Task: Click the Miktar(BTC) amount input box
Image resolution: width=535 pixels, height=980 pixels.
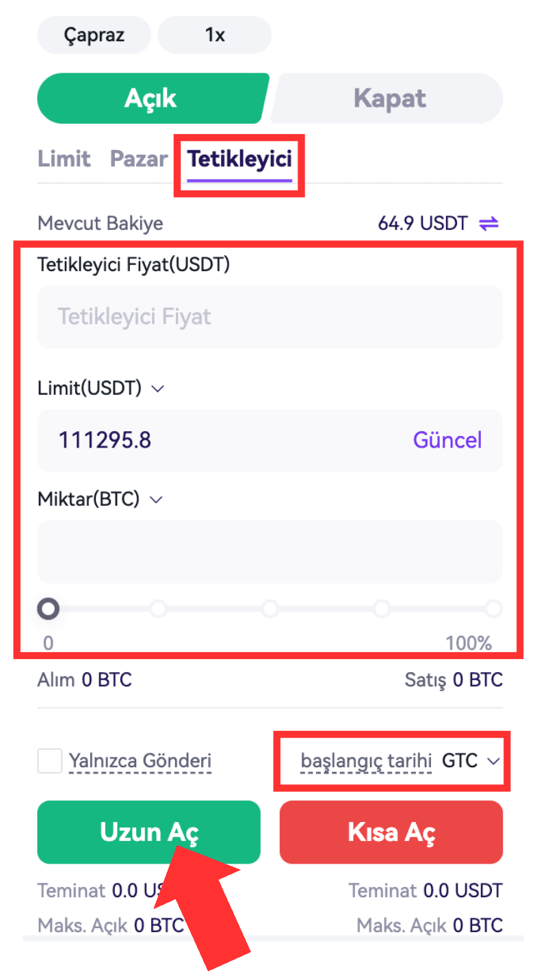Action: (x=270, y=552)
